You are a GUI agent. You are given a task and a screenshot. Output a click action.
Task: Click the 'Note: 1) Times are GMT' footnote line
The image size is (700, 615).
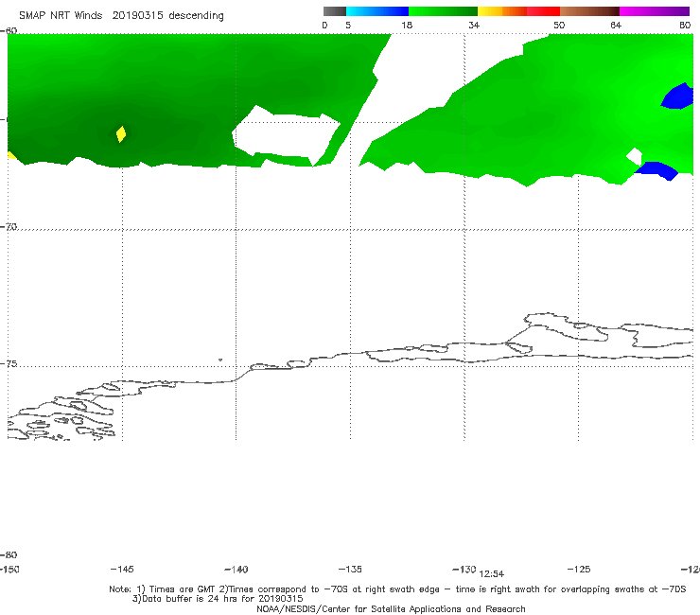pos(397,589)
